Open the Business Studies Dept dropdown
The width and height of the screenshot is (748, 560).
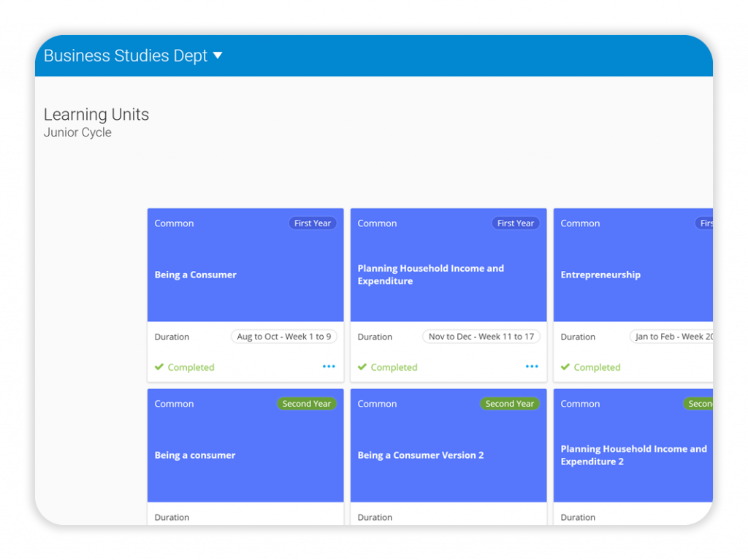click(x=133, y=55)
